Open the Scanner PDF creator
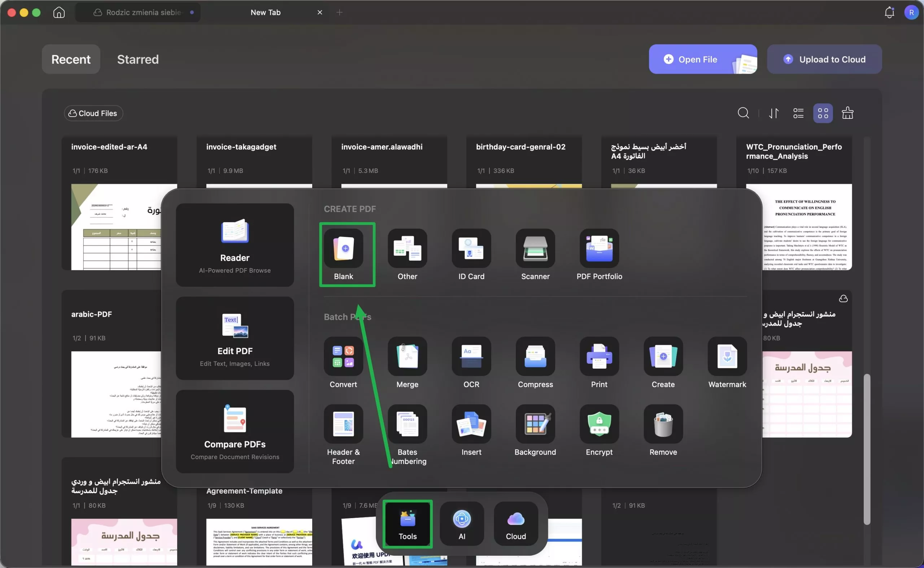Screen dimensions: 924x568 click(535, 249)
